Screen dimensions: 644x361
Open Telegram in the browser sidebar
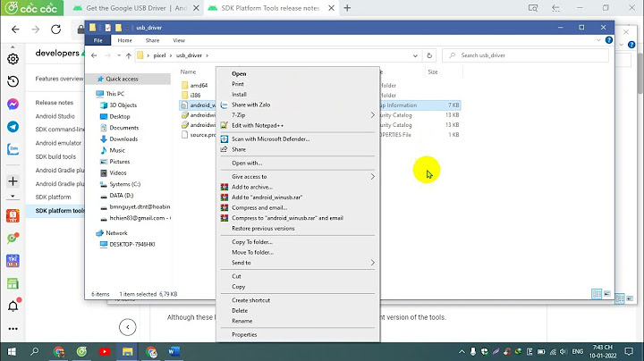(x=13, y=127)
